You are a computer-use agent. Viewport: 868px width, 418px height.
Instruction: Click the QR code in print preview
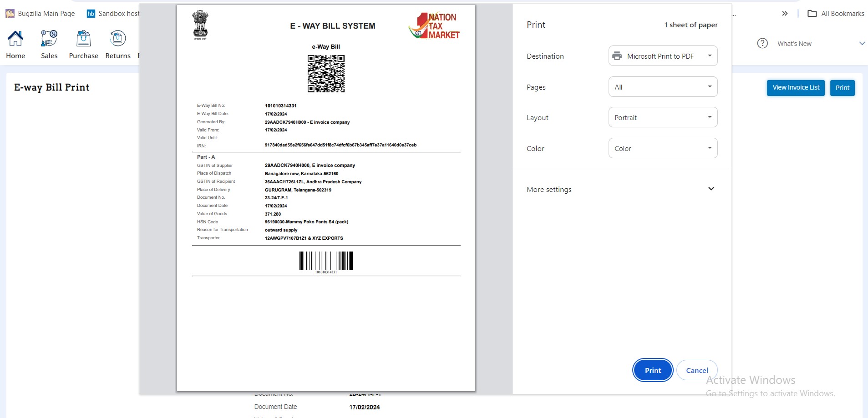[326, 74]
